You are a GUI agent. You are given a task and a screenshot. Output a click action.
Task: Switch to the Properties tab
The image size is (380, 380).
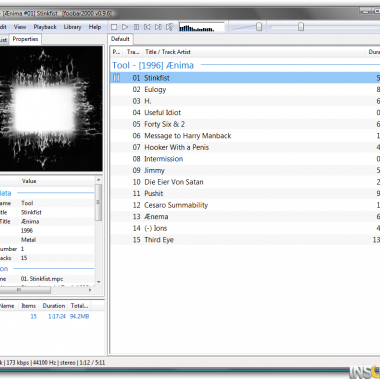(25, 39)
